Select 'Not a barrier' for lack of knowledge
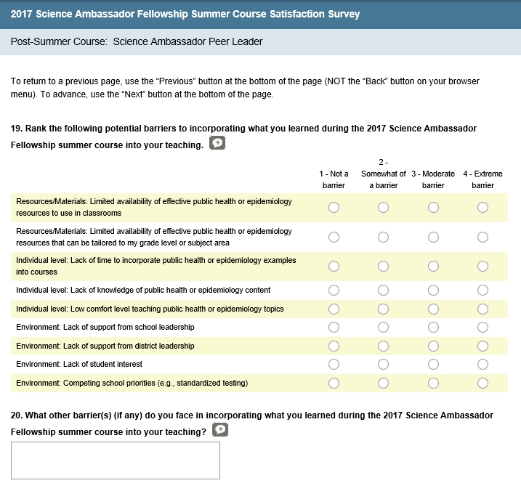The width and height of the screenshot is (521, 491). tap(334, 290)
